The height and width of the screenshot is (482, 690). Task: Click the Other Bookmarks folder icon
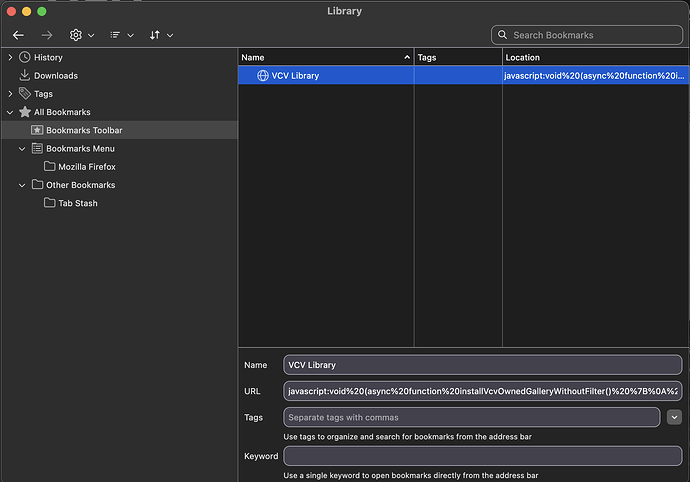[x=37, y=184]
